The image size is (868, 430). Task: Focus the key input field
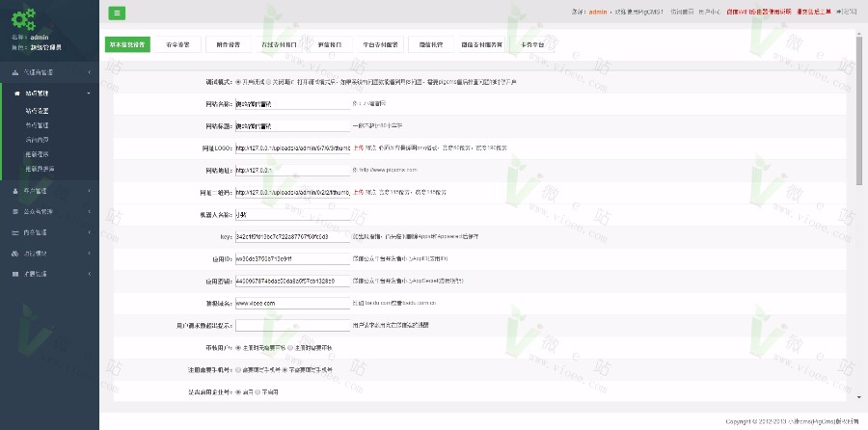click(x=293, y=237)
